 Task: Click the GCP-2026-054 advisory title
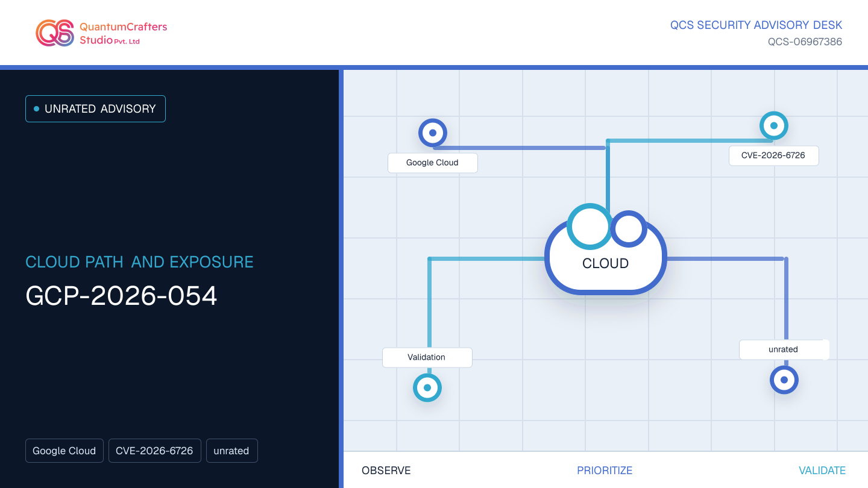click(x=121, y=296)
